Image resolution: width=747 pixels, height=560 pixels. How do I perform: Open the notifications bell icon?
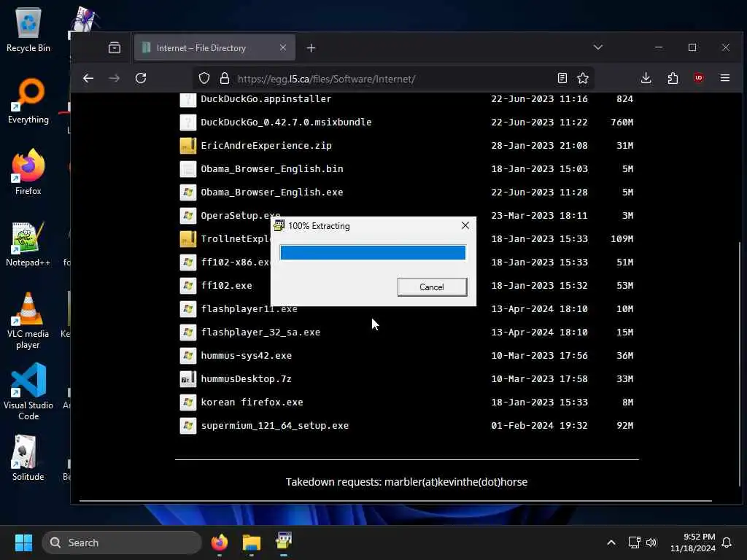click(727, 542)
